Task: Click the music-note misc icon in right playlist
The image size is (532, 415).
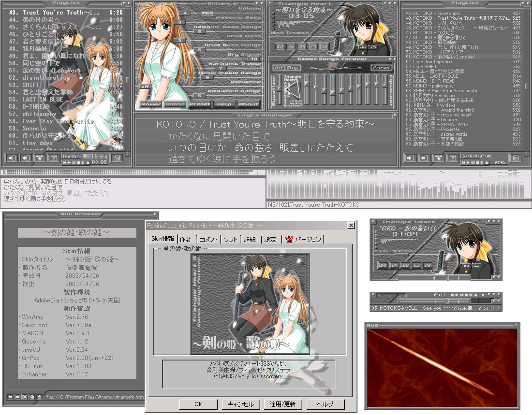Action: tap(452, 157)
